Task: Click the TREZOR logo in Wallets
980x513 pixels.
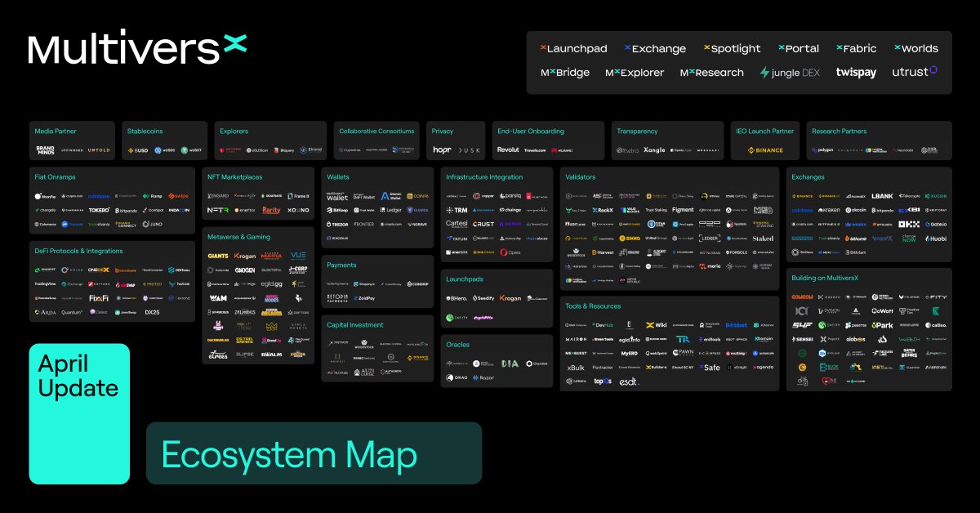Action: [x=337, y=224]
